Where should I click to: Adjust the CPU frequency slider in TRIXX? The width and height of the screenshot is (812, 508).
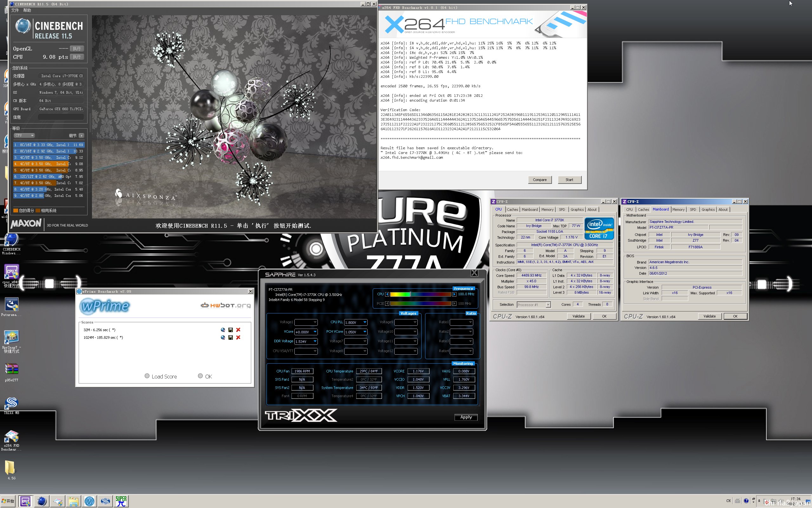click(x=420, y=294)
